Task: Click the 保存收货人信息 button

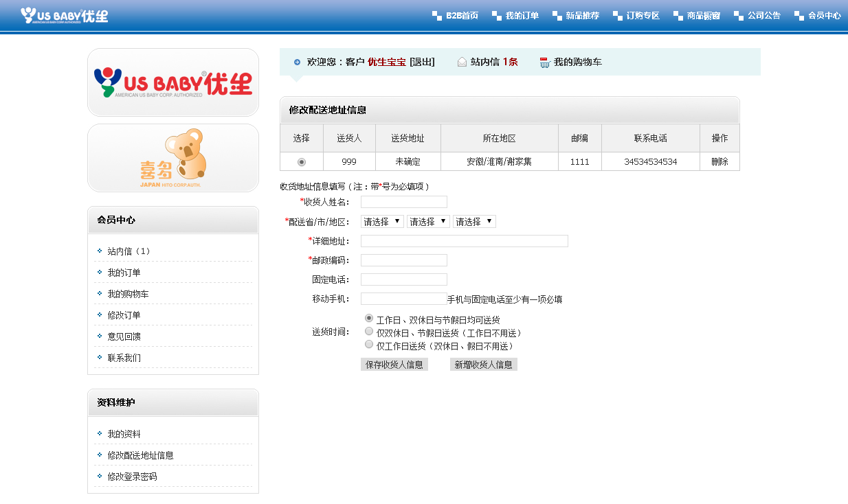Action: (x=394, y=365)
